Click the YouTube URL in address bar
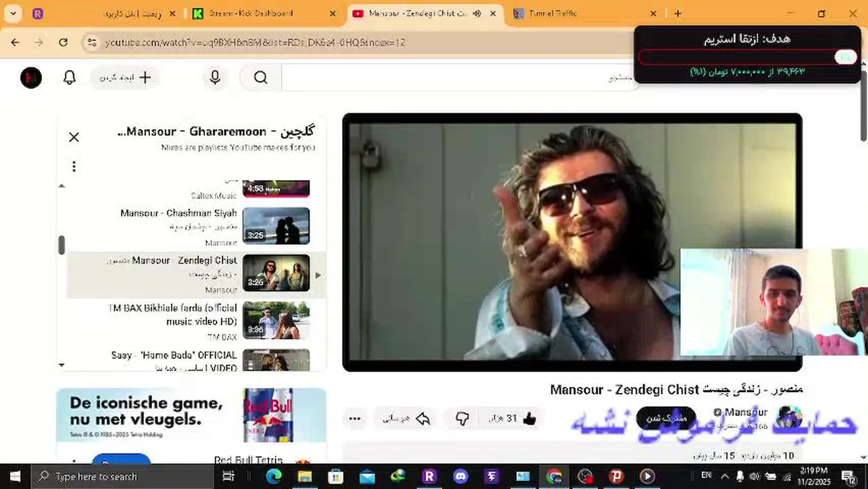The image size is (868, 489). pos(255,42)
